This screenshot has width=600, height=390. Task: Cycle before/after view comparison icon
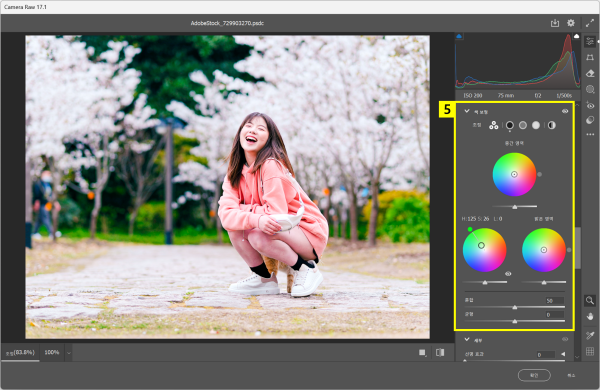(440, 352)
